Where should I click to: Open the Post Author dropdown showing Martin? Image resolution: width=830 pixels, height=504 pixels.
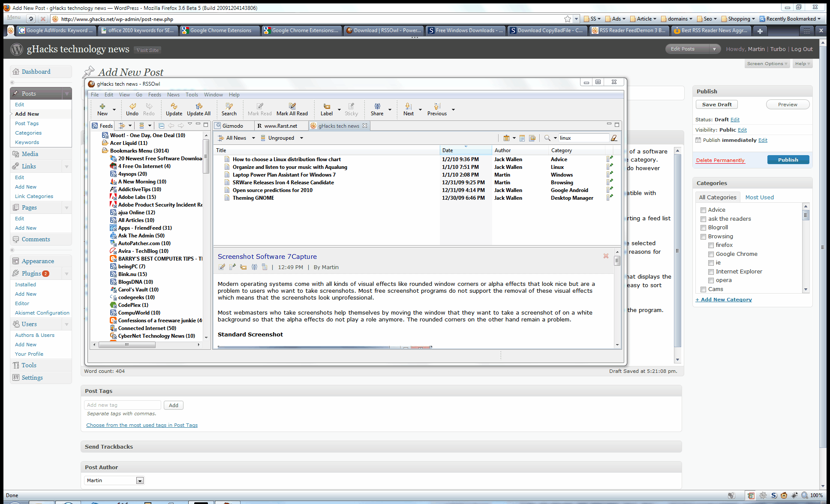point(140,480)
